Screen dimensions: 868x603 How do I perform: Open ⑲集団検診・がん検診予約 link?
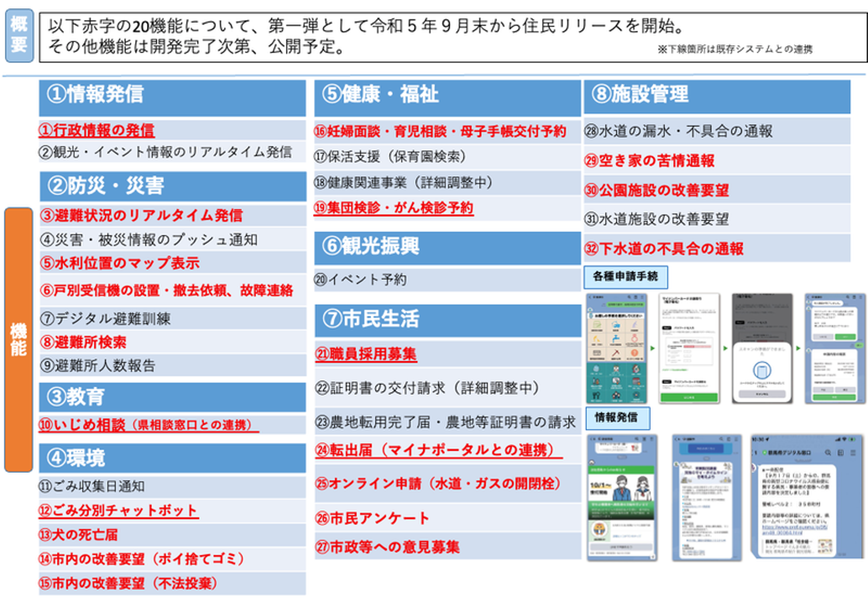(394, 208)
